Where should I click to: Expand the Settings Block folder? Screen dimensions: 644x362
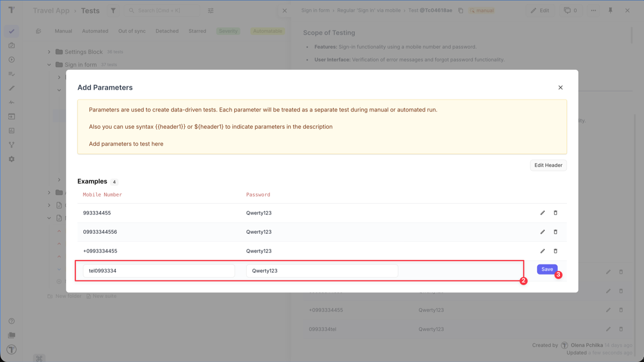49,52
